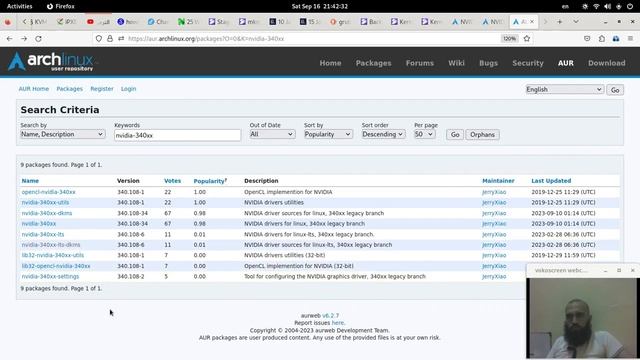Sort results by the Votes column header
The image size is (640, 360).
coord(172,181)
